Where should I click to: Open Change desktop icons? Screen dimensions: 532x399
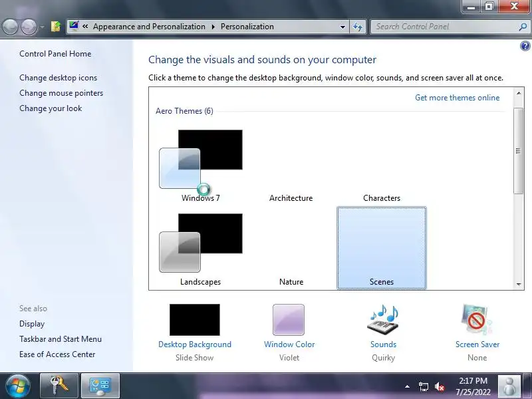tap(59, 78)
